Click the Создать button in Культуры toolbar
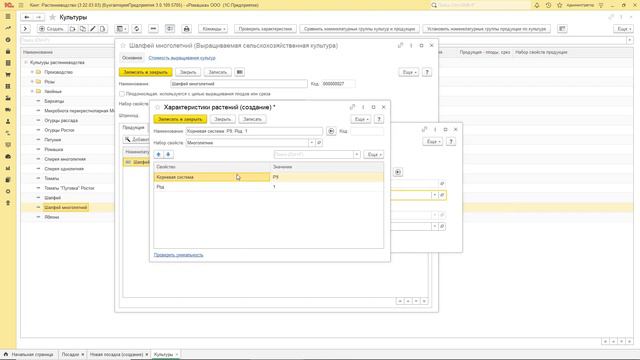 (51, 29)
